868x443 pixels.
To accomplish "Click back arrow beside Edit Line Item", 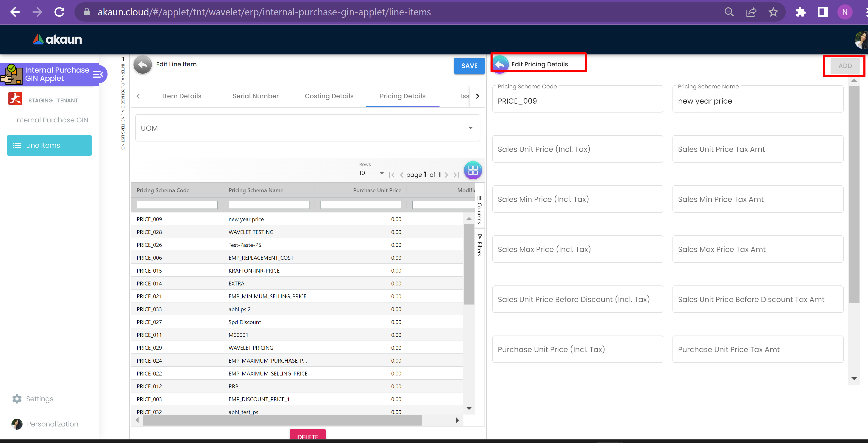I will [x=142, y=64].
